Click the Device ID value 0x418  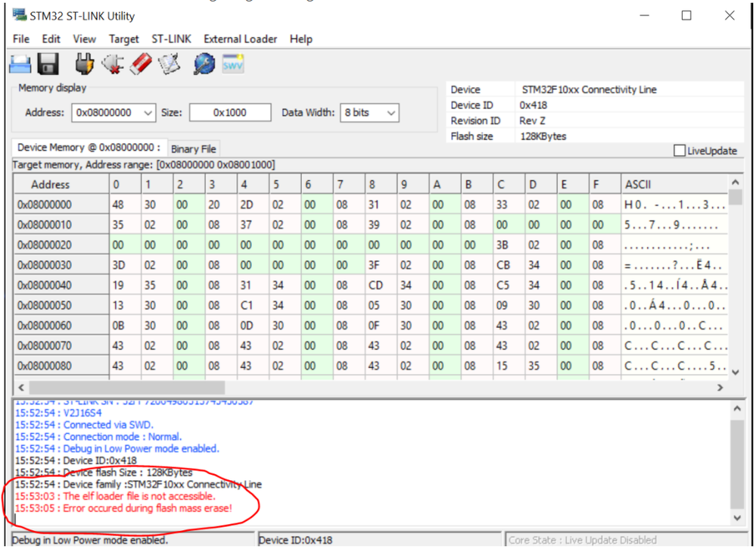(533, 105)
